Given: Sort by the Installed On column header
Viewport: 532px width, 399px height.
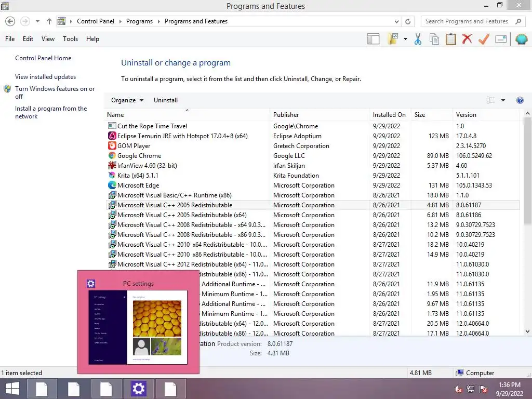Looking at the screenshot, I should point(390,115).
